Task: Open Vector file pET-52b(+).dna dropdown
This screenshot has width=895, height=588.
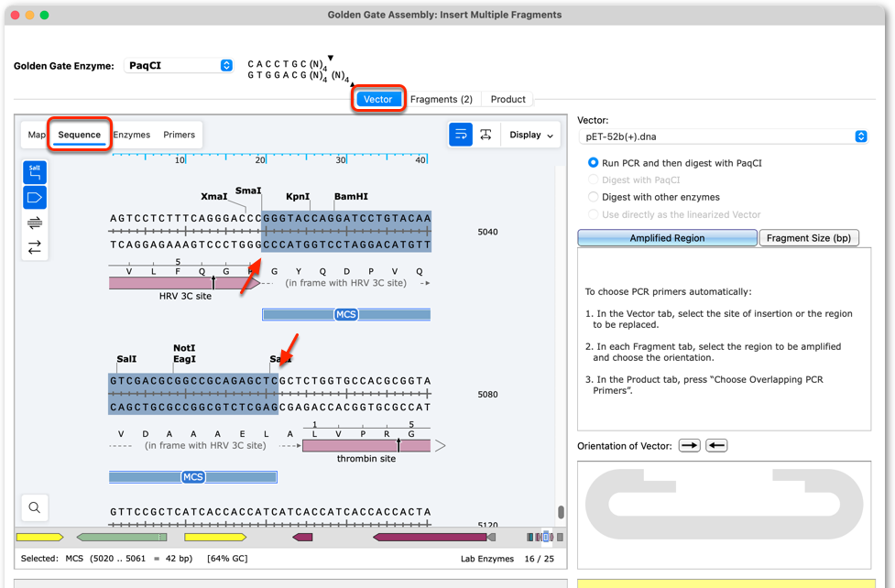Action: (723, 136)
